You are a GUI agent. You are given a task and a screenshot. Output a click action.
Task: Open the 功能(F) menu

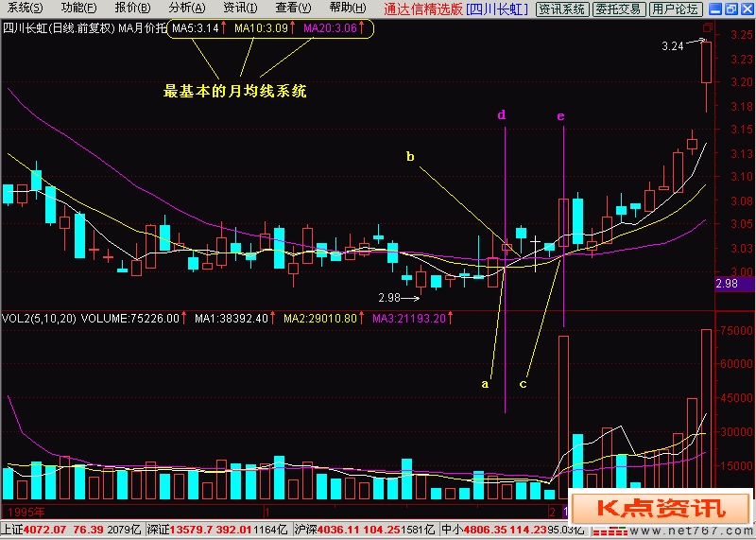click(78, 9)
